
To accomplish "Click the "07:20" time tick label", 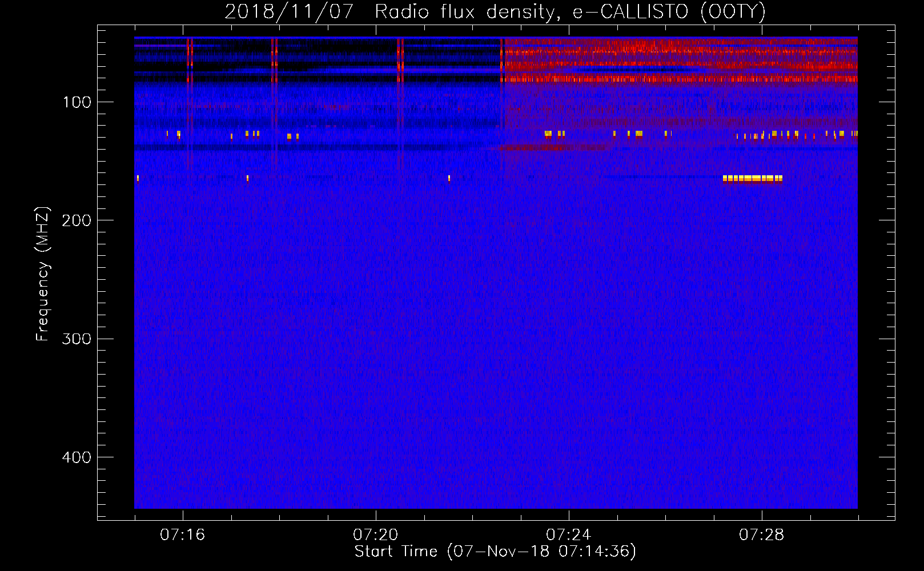I will [x=376, y=535].
